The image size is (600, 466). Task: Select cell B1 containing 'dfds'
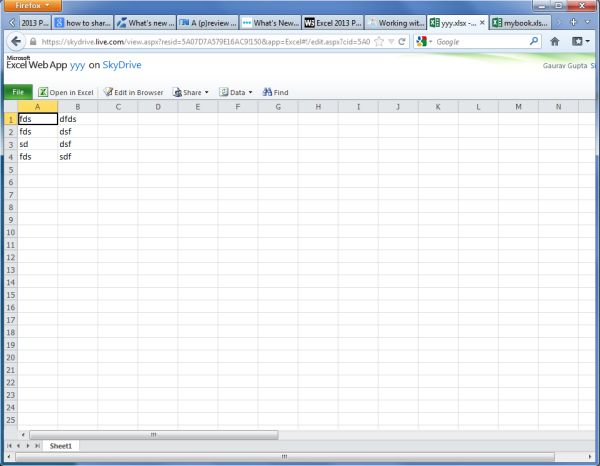[x=78, y=119]
